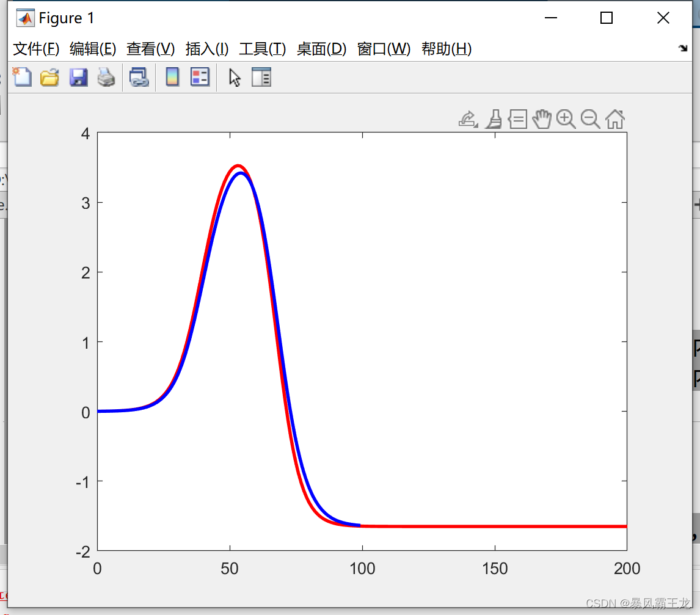Select the Edit Plot arrow icon
Screen dimensions: 700x615
click(235, 78)
